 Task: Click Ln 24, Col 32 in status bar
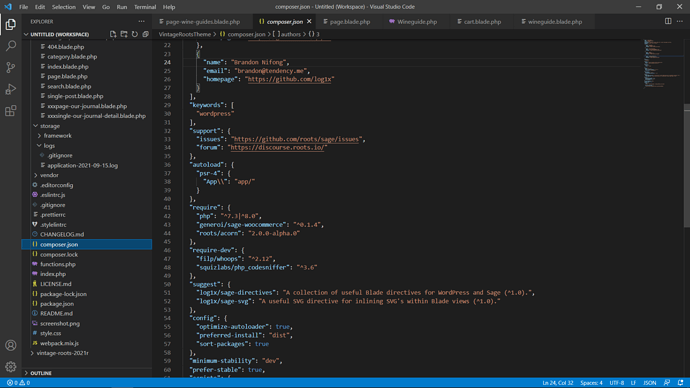pos(558,383)
